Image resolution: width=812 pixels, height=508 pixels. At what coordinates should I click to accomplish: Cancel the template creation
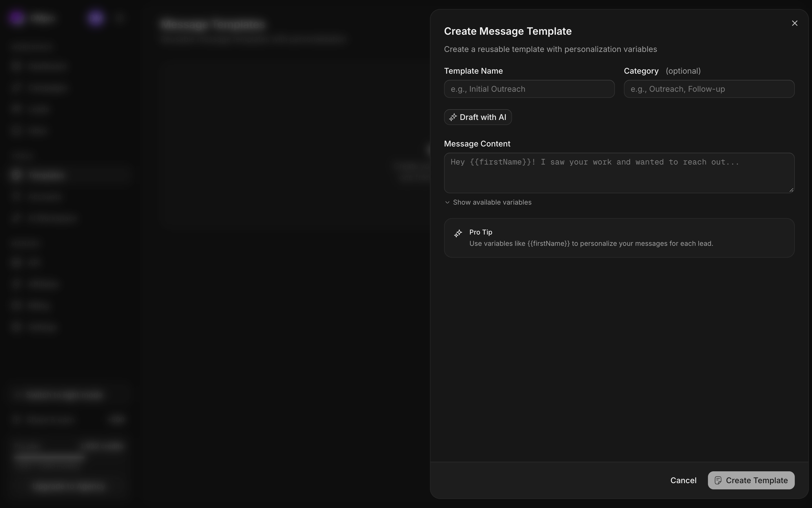point(683,480)
